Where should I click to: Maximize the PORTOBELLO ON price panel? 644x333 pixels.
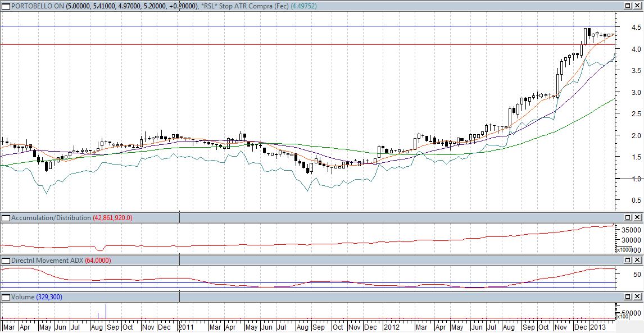click(x=628, y=5)
